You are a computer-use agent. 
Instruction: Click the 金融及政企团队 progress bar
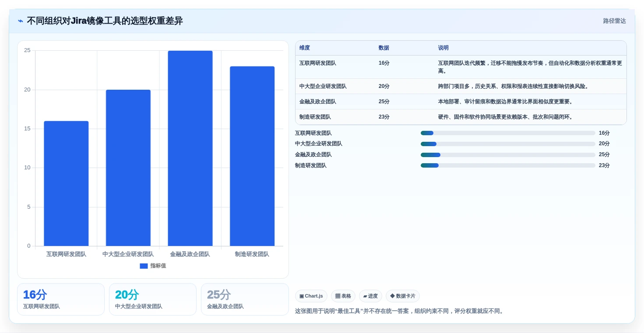[x=508, y=154]
